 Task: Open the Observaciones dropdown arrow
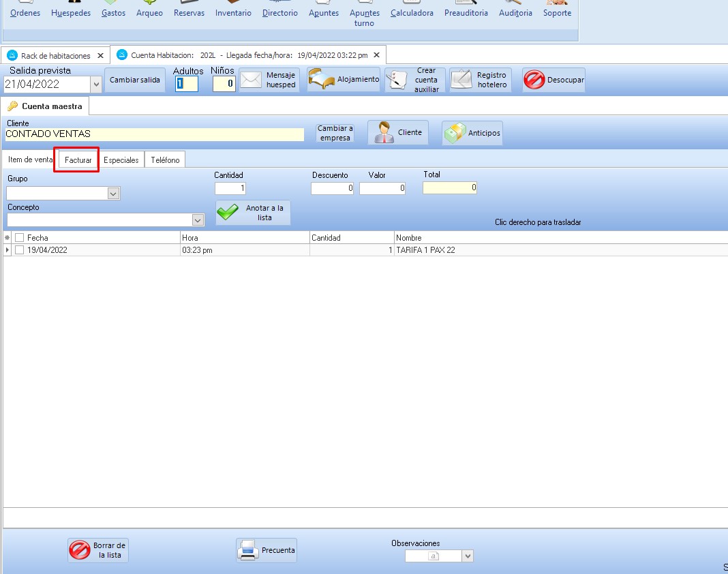pyautogui.click(x=468, y=556)
